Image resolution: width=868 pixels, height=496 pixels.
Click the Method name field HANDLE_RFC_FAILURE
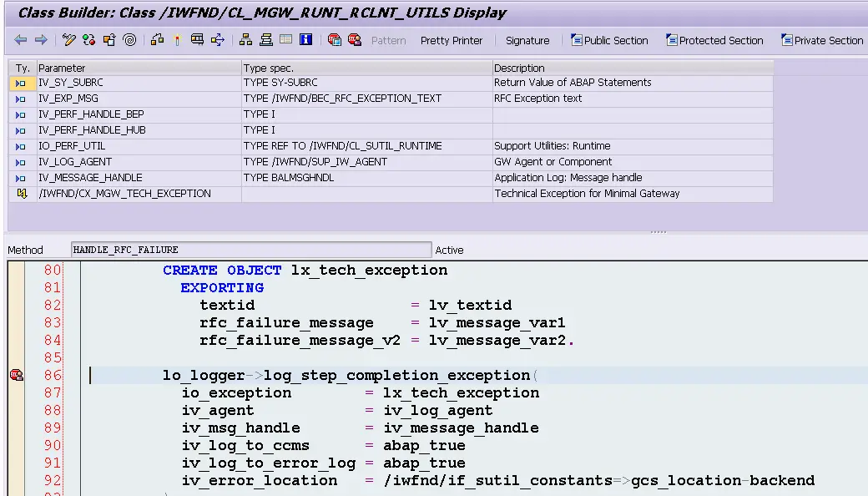251,250
